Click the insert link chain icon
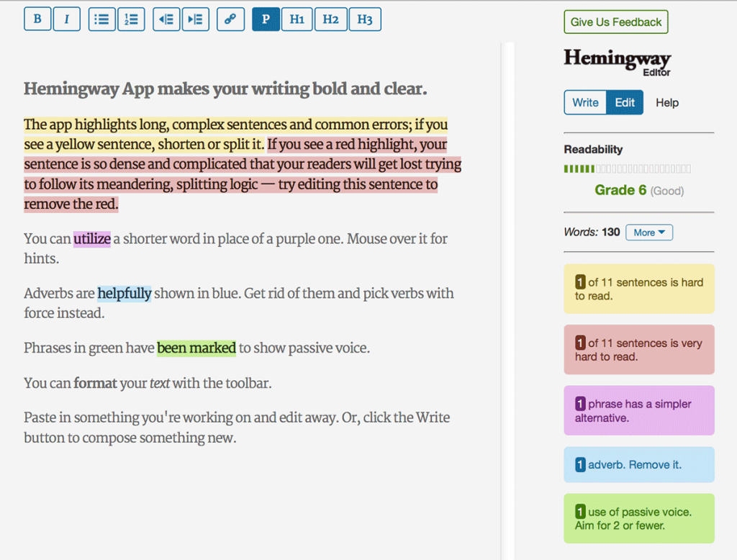This screenshot has width=737, height=560. tap(230, 19)
